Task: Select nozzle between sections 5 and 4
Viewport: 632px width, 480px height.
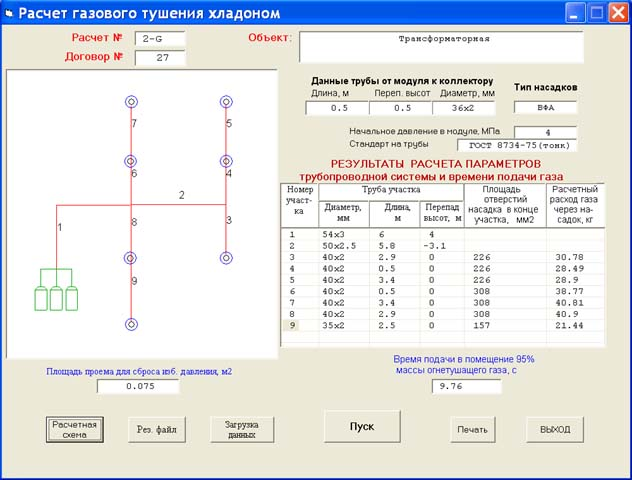Action: pyautogui.click(x=227, y=161)
